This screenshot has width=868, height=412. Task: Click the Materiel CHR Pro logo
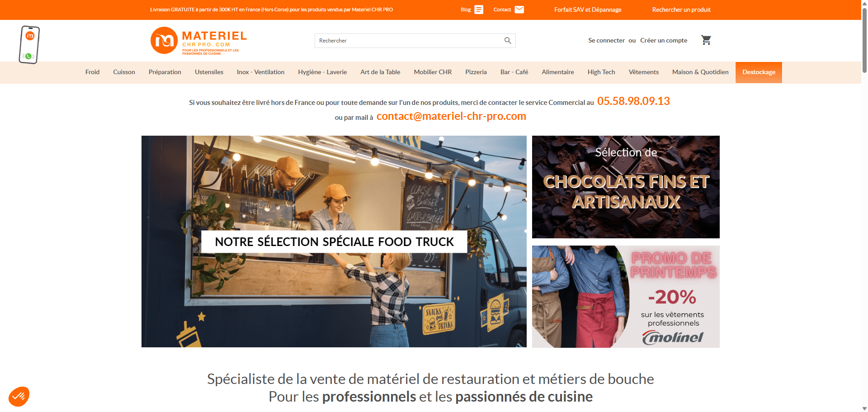click(x=199, y=41)
